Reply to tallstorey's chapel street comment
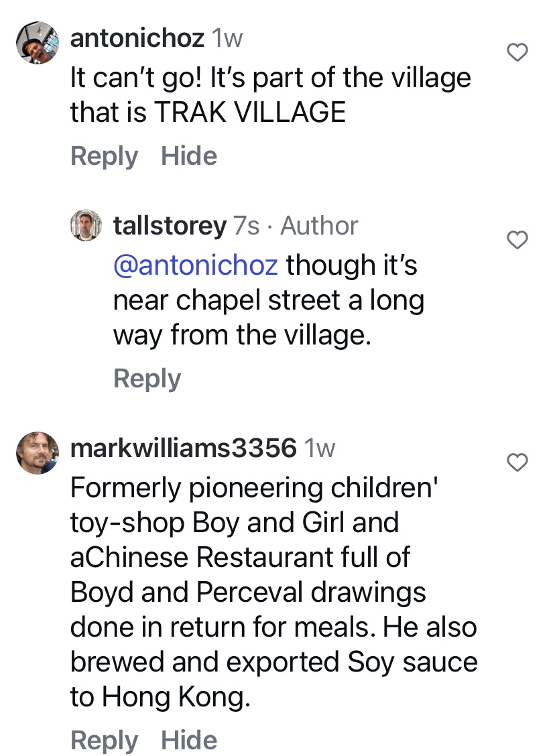The width and height of the screenshot is (555, 756). [147, 379]
